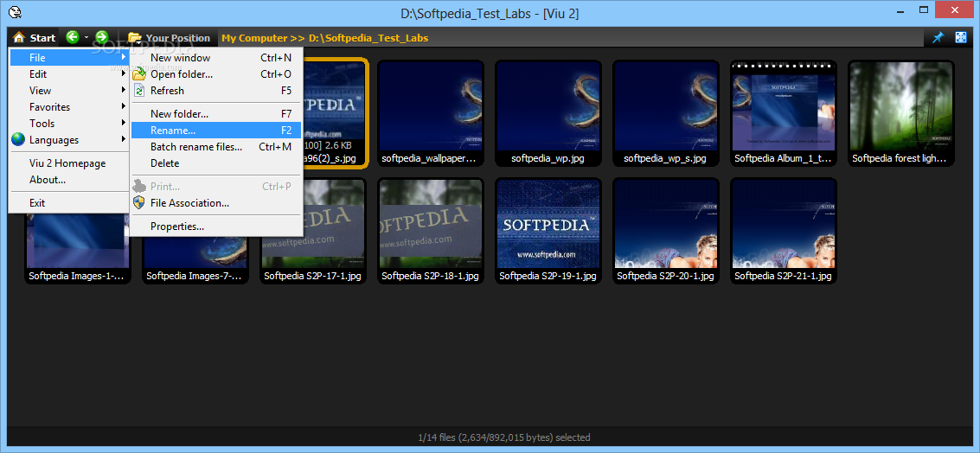Select Softpedia S2P-19-1.jpg thumbnail
The height and width of the screenshot is (453, 980).
(548, 231)
